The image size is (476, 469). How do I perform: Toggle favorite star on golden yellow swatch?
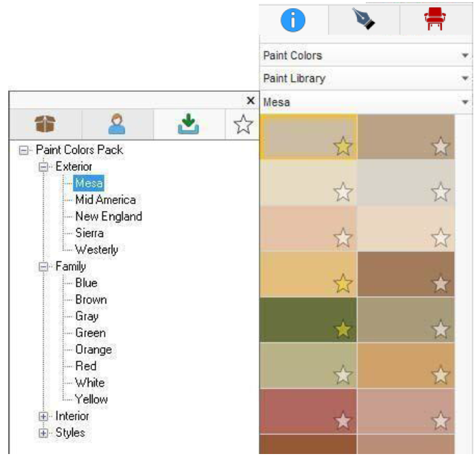(x=343, y=283)
